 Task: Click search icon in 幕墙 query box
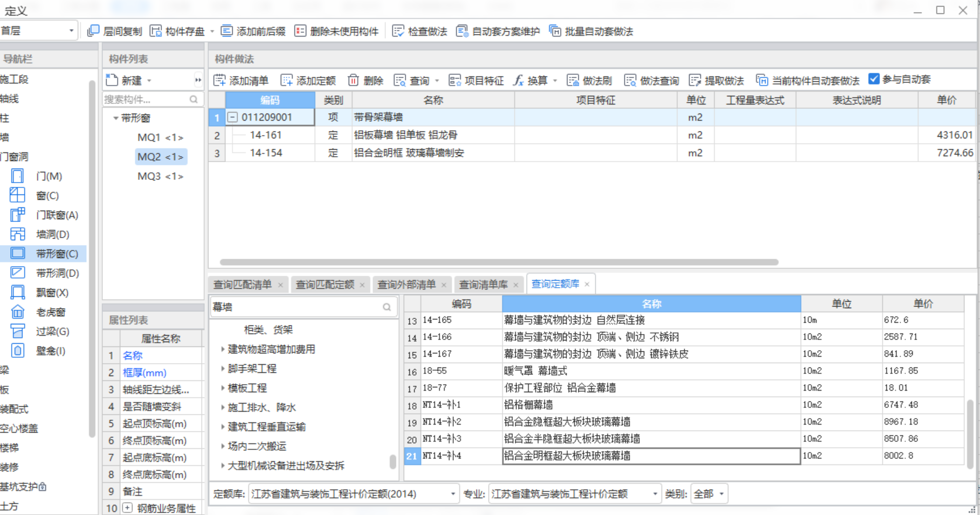[x=387, y=307]
